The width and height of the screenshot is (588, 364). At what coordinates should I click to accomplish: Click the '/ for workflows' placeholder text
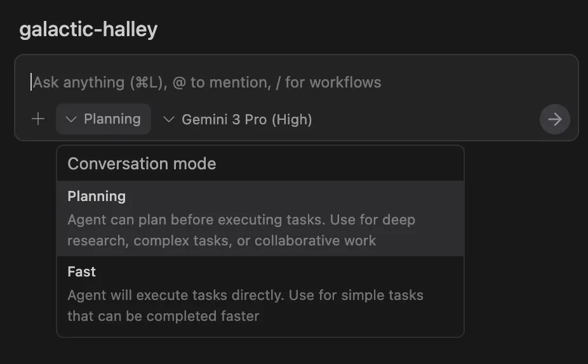tap(333, 82)
